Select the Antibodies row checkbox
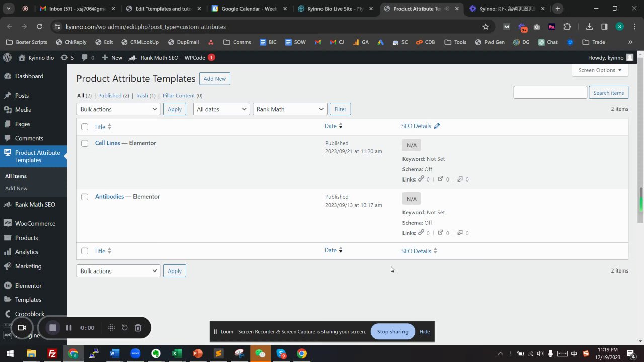 (85, 197)
